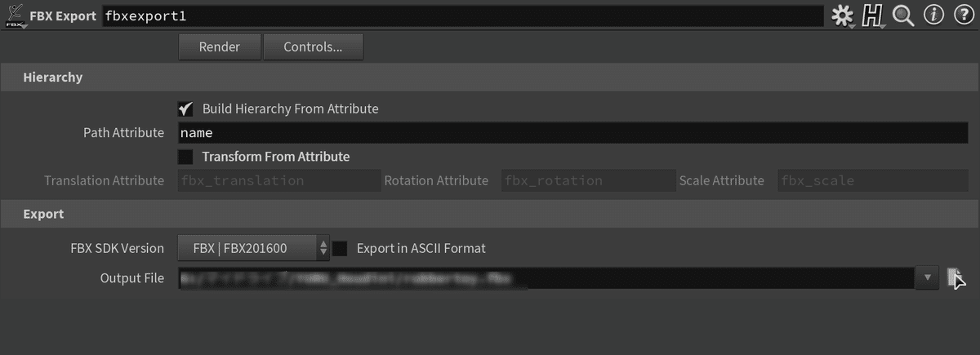Click the fbxexport1 node name field

[462, 16]
